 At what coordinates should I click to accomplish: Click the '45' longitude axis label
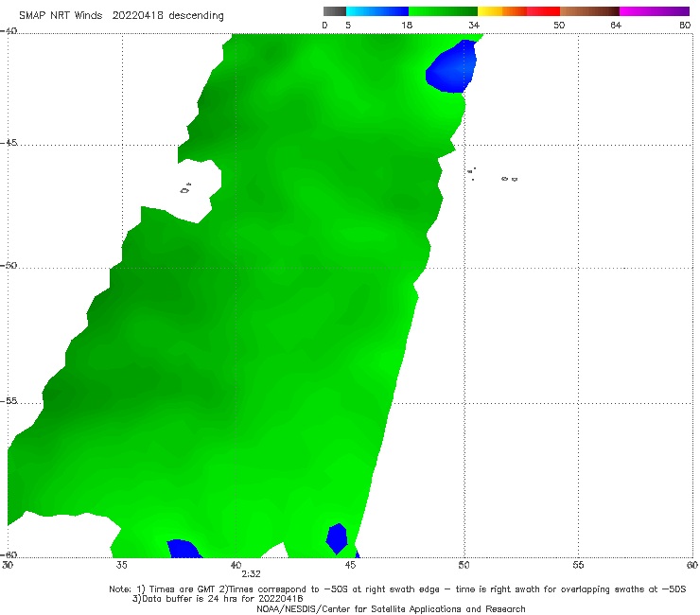point(350,565)
